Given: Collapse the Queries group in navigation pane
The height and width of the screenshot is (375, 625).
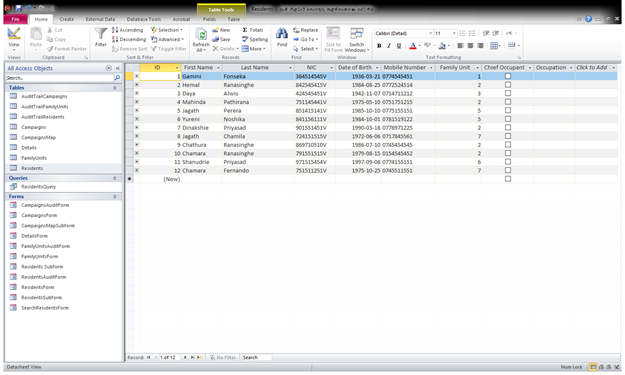Looking at the screenshot, I should coord(115,178).
